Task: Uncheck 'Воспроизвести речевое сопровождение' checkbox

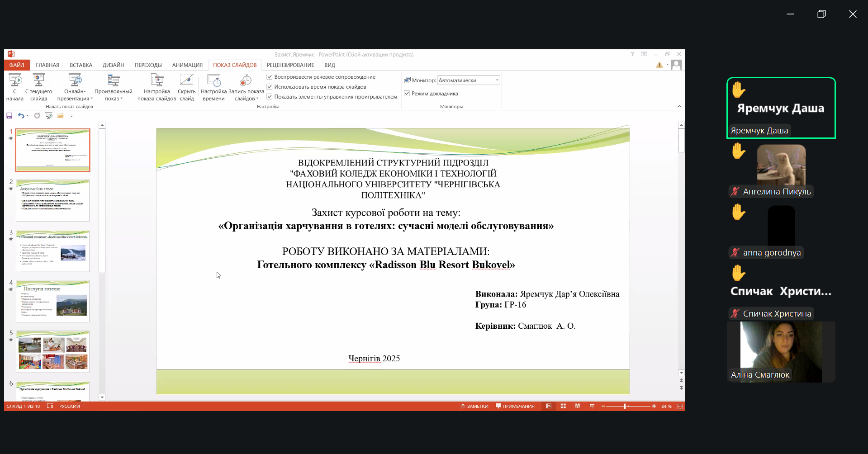Action: click(270, 77)
